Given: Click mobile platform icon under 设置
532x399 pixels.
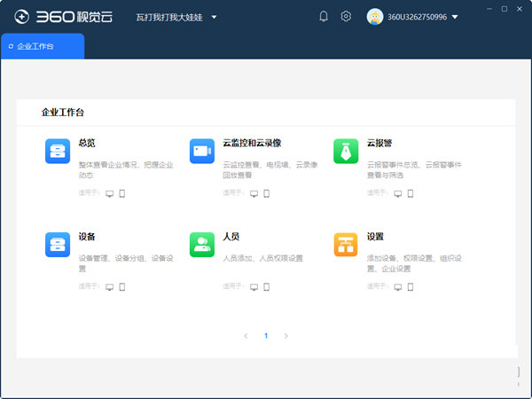Looking at the screenshot, I should coord(411,287).
